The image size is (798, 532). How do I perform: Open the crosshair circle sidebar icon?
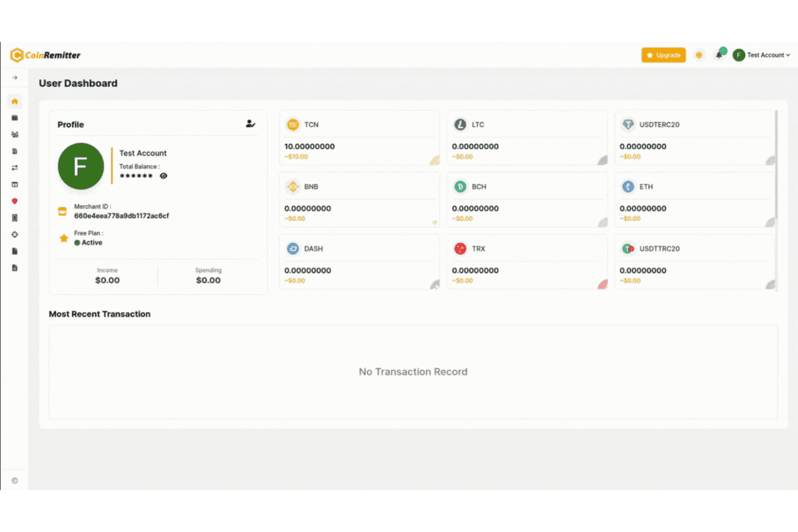pyautogui.click(x=15, y=234)
